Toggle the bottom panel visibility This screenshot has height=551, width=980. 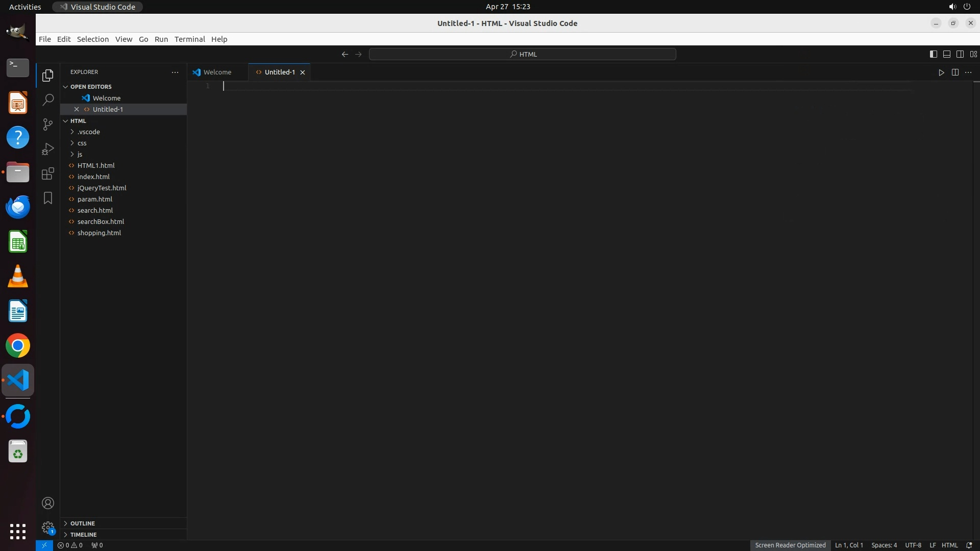click(x=946, y=54)
